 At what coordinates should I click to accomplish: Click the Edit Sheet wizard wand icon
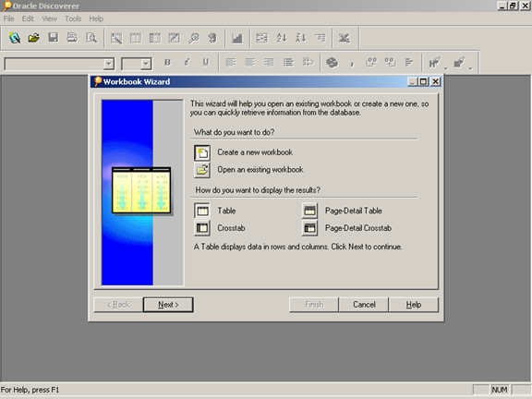click(x=116, y=38)
